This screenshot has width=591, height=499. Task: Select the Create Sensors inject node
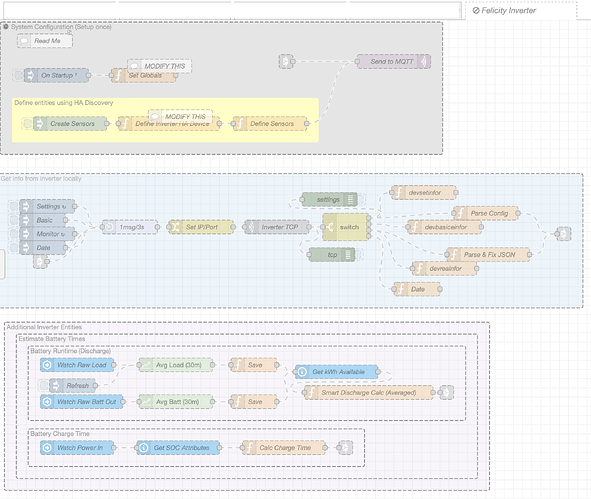tap(70, 124)
